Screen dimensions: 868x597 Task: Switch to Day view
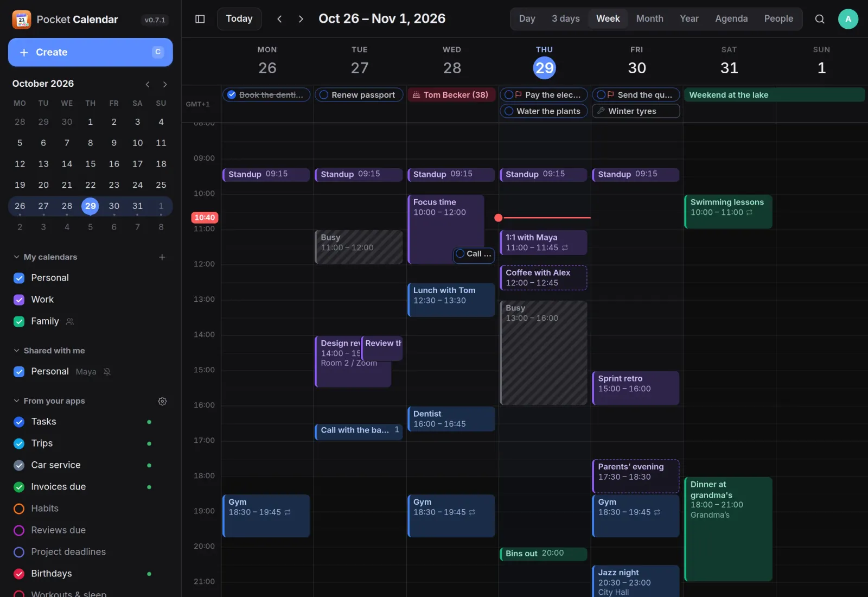[527, 19]
